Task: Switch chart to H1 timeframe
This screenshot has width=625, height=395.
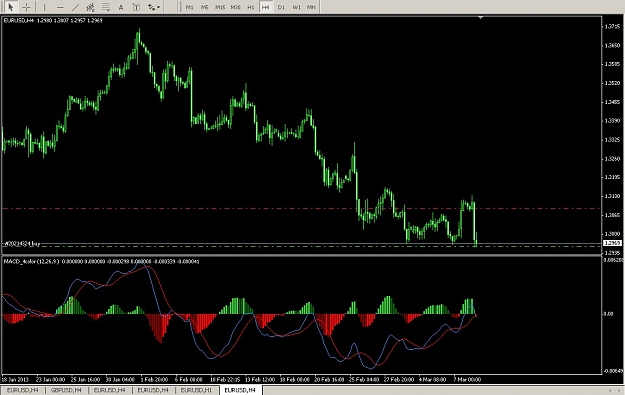Action: pos(251,7)
